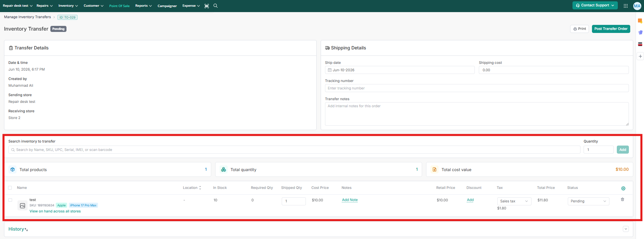Open the Pending status dropdown
Image resolution: width=644 pixels, height=239 pixels.
click(x=588, y=201)
